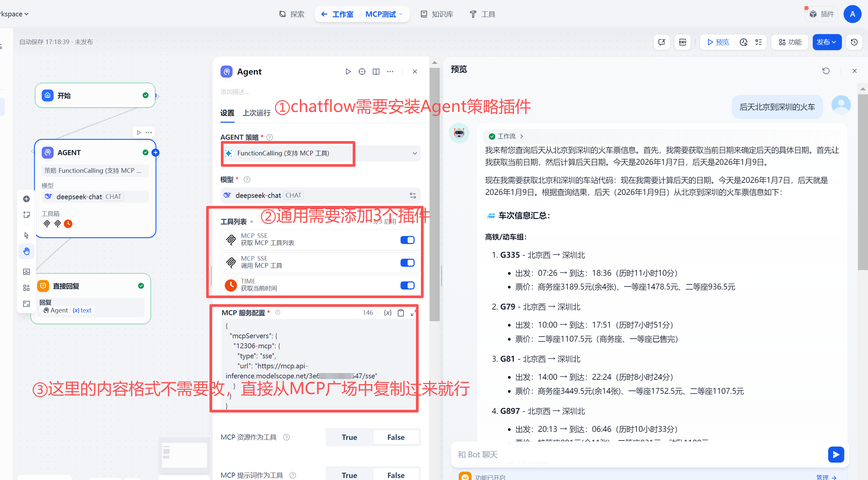
Task: Open the AGENT 策略 strategy dropdown
Action: click(x=415, y=153)
